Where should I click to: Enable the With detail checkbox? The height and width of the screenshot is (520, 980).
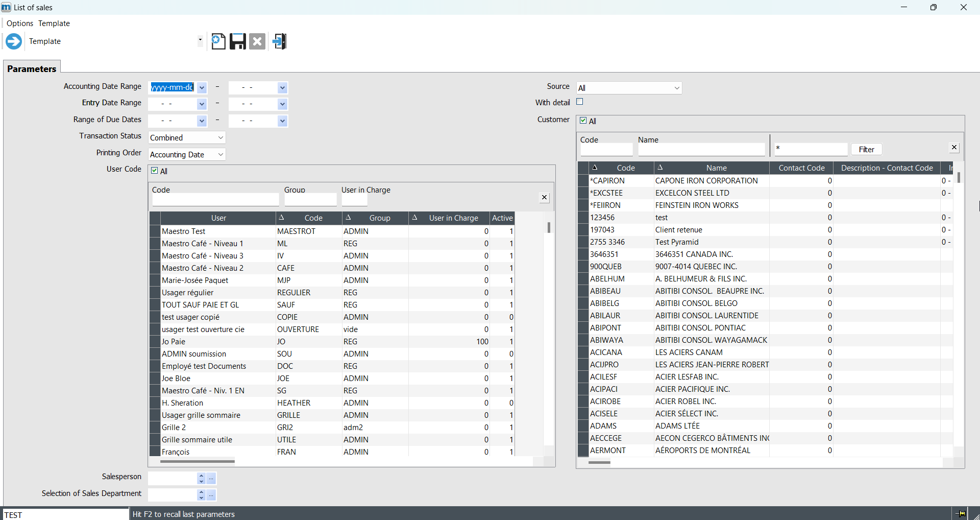click(580, 102)
